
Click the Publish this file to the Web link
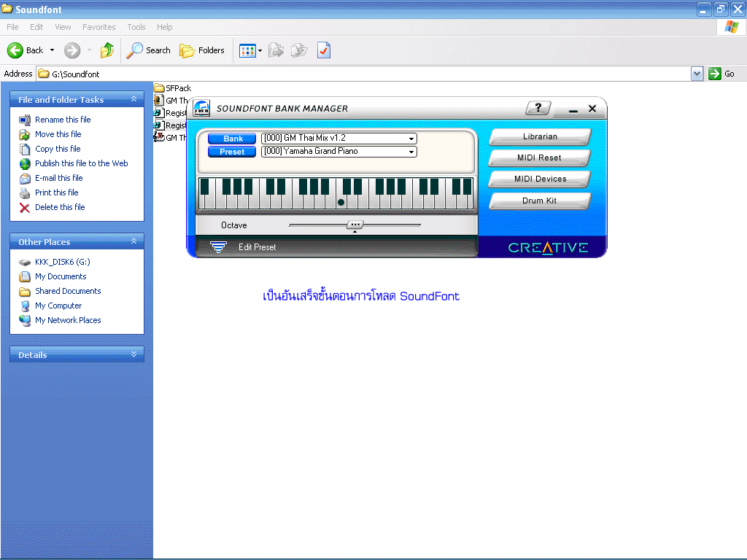coord(82,164)
